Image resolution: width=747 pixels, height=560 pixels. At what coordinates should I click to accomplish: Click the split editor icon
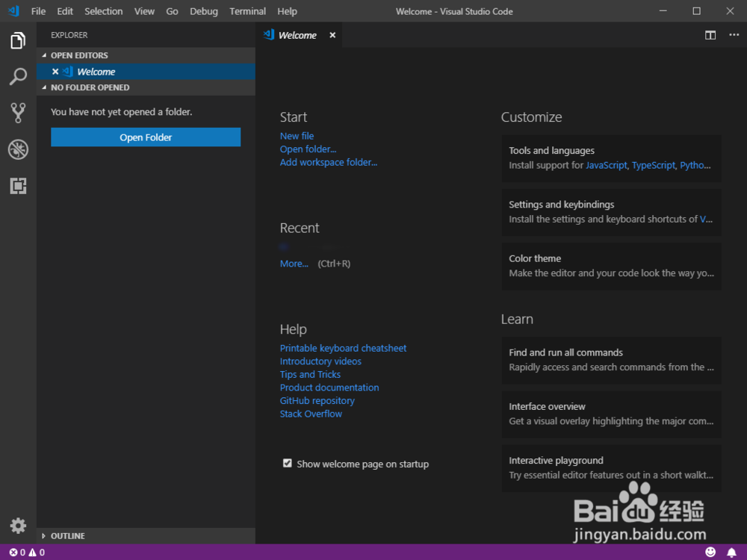pyautogui.click(x=710, y=35)
